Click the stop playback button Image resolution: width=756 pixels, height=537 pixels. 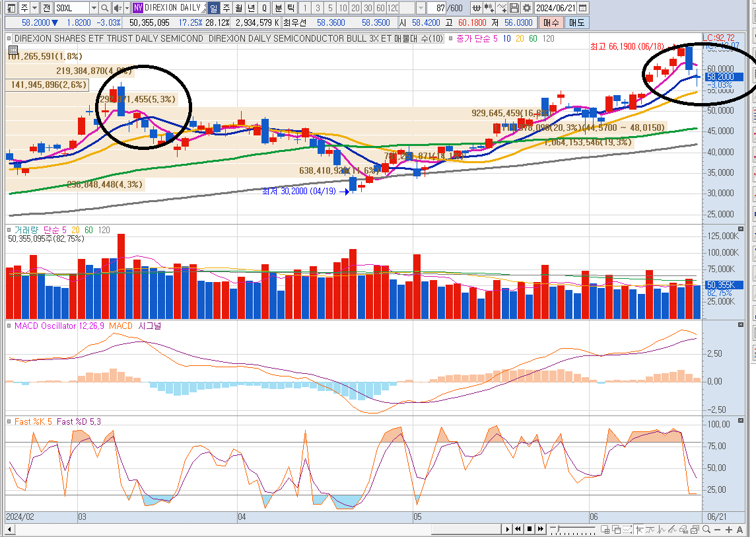(x=530, y=529)
